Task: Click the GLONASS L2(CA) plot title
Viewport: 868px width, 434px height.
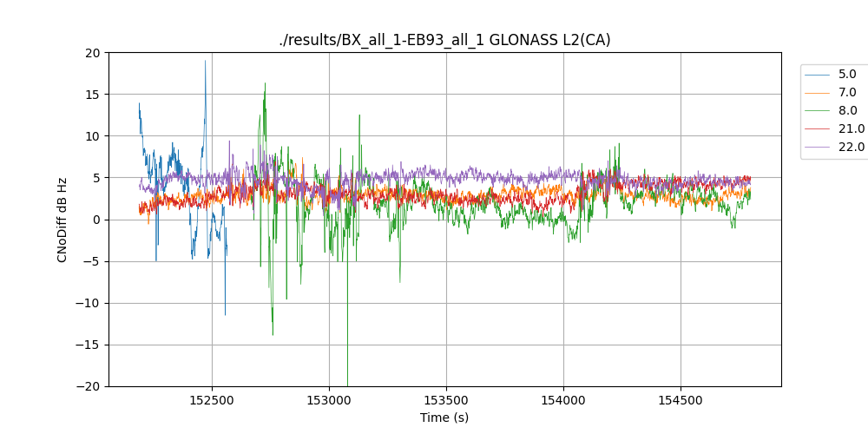Action: click(444, 40)
